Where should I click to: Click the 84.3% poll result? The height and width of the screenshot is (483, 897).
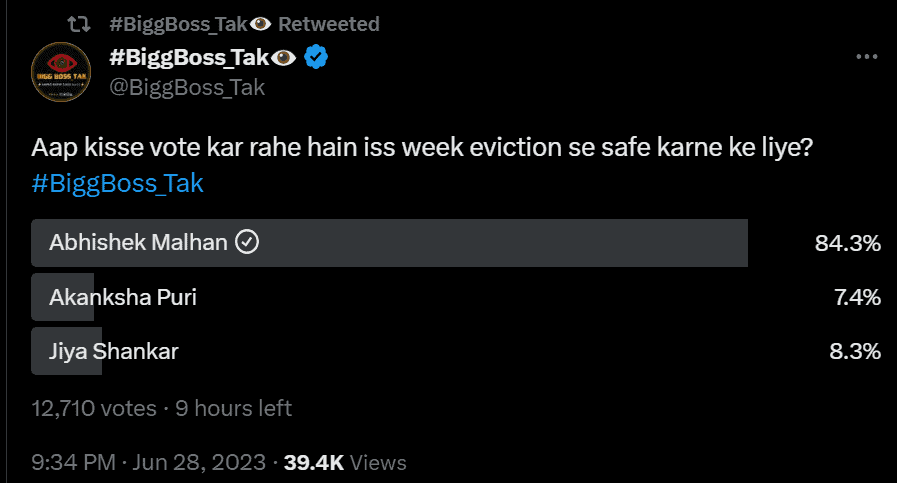coord(847,243)
